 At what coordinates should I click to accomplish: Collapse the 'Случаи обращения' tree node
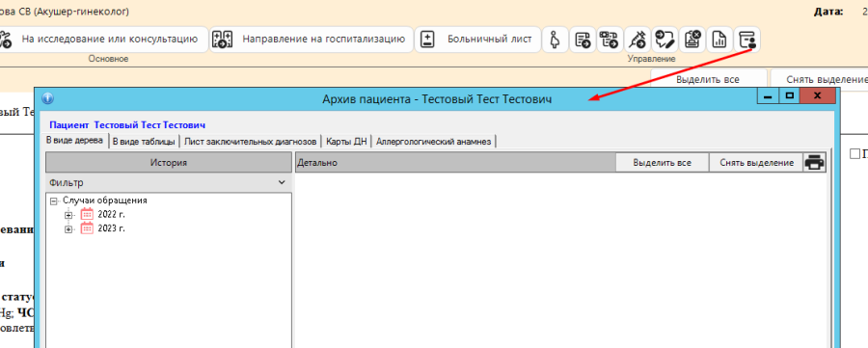click(x=54, y=201)
